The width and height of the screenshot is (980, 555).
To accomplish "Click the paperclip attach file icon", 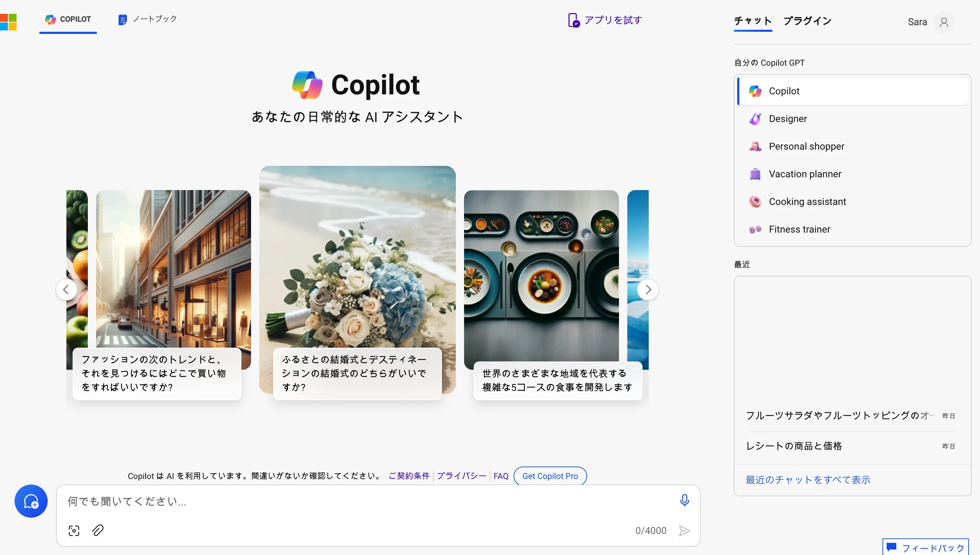I will (x=98, y=530).
